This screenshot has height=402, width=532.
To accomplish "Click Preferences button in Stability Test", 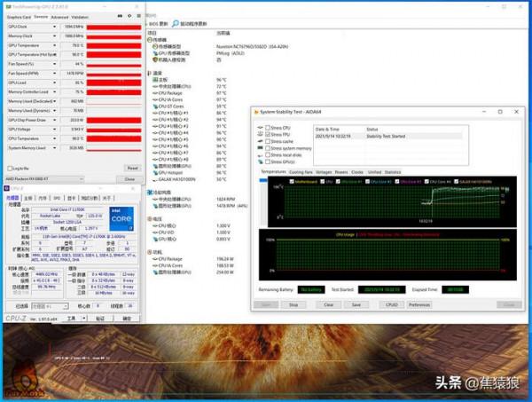I will click(x=419, y=305).
